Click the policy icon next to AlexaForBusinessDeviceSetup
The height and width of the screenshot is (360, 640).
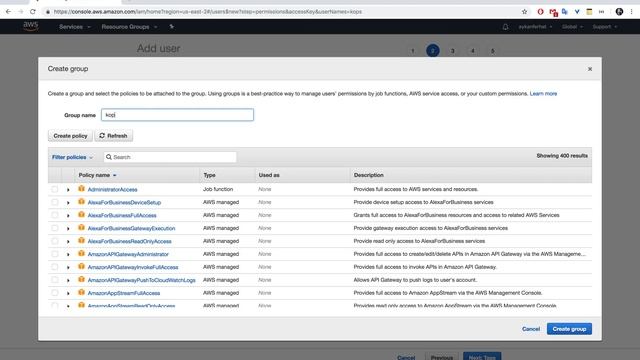point(82,202)
